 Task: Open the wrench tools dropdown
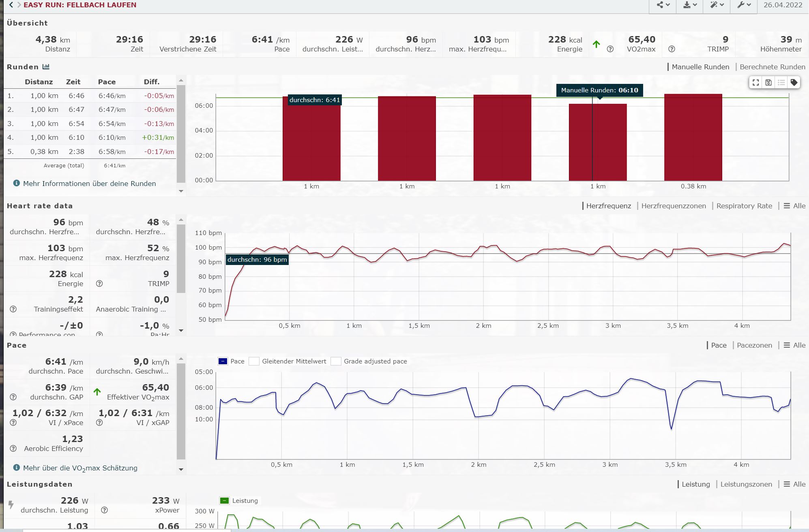[744, 5]
